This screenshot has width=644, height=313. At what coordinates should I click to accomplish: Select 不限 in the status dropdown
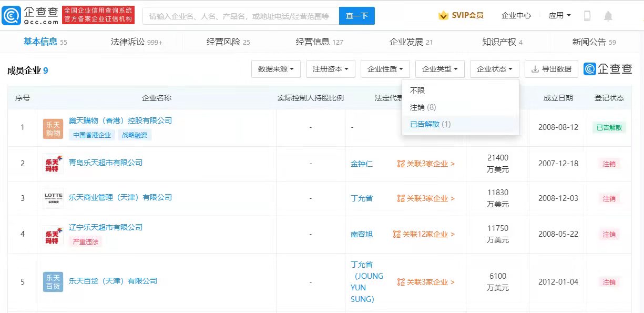[461, 90]
